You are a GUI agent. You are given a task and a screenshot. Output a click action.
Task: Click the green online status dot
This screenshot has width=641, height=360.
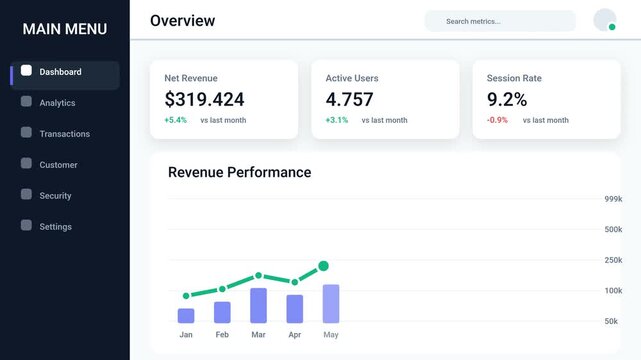coord(612,27)
